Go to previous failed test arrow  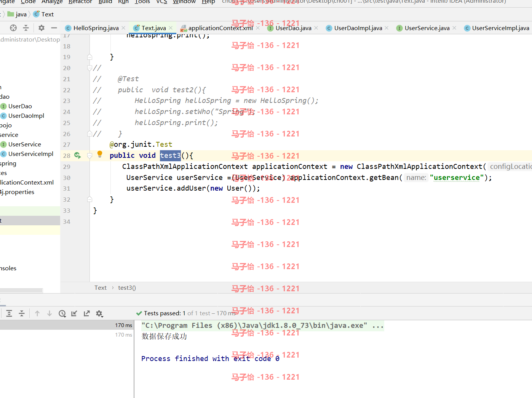pyautogui.click(x=37, y=313)
